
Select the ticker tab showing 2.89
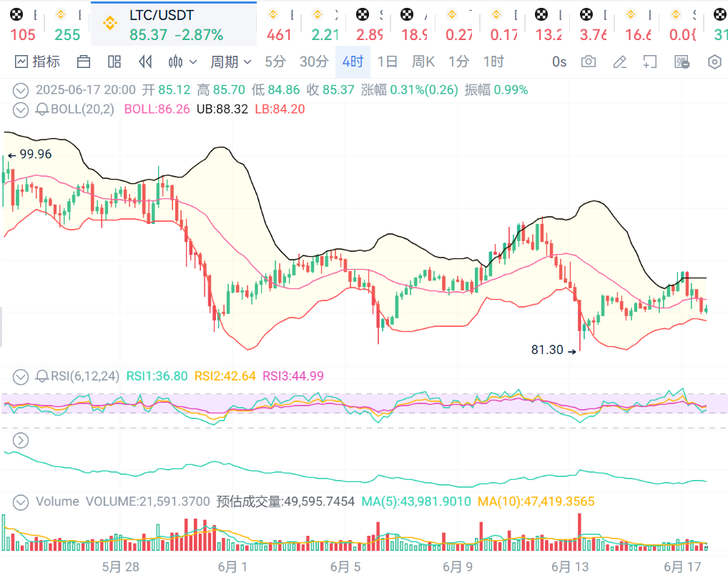[x=369, y=24]
